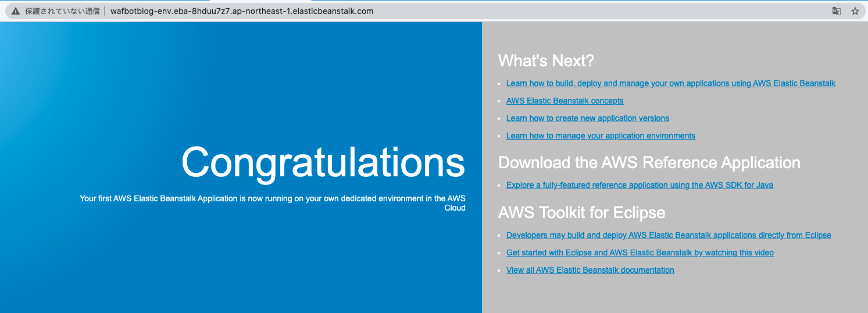Click the AWS Toolkit for Eclipse heading
The height and width of the screenshot is (313, 868).
tap(581, 212)
